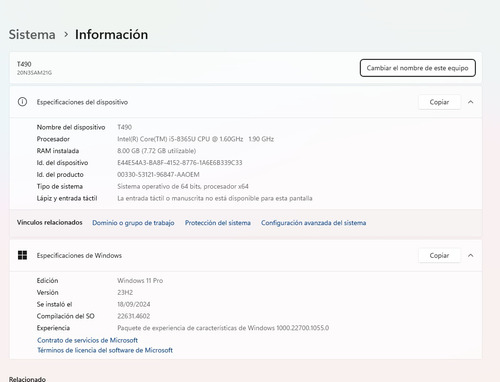Select device ID E44E54A3-BA8F-4152-8776 value

coord(180,163)
